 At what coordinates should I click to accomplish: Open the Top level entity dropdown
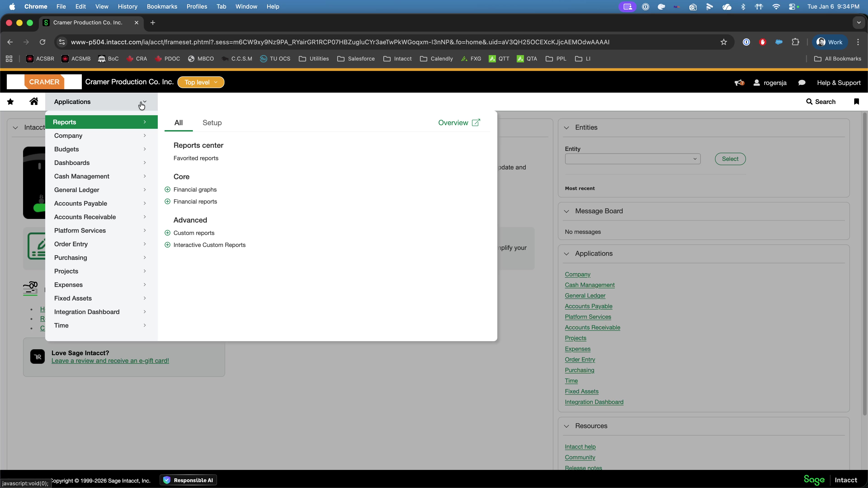coord(201,82)
